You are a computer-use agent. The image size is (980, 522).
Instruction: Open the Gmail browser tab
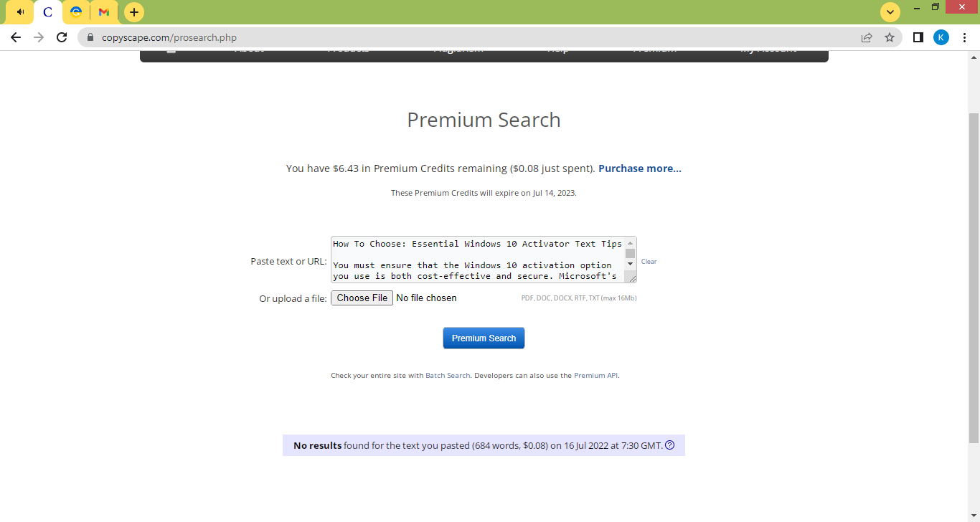(104, 12)
